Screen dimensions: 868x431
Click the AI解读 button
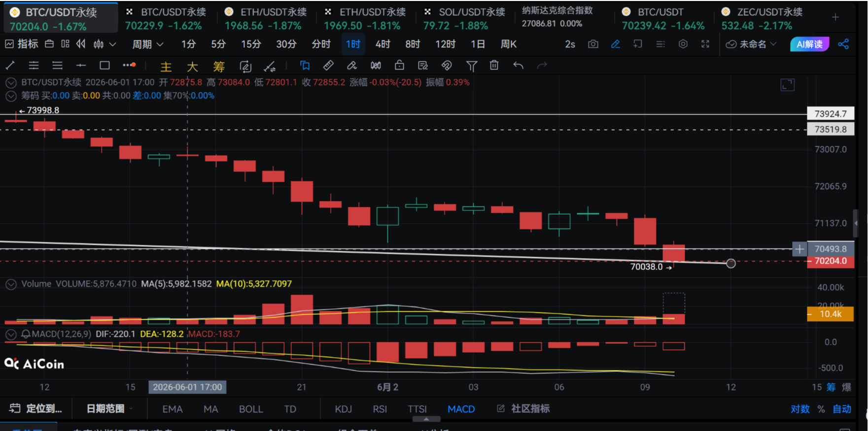(809, 44)
